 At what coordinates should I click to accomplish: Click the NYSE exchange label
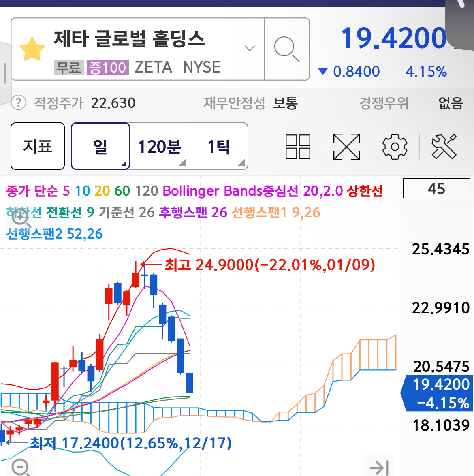pos(202,67)
